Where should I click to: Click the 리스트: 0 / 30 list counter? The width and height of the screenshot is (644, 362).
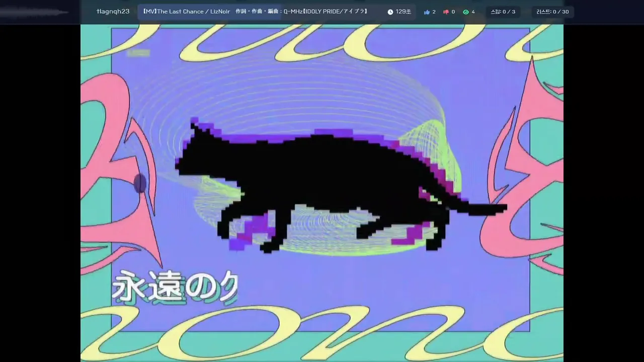(552, 12)
